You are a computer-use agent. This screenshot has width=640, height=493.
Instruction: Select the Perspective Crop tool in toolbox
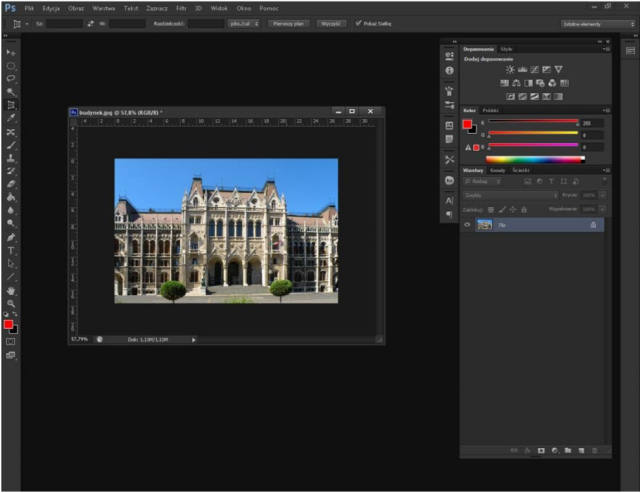(x=11, y=105)
